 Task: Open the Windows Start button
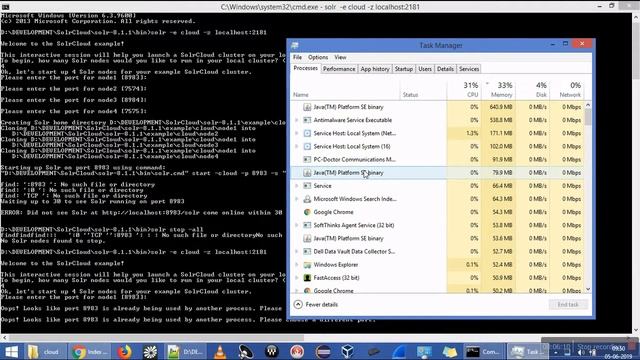pos(11,352)
